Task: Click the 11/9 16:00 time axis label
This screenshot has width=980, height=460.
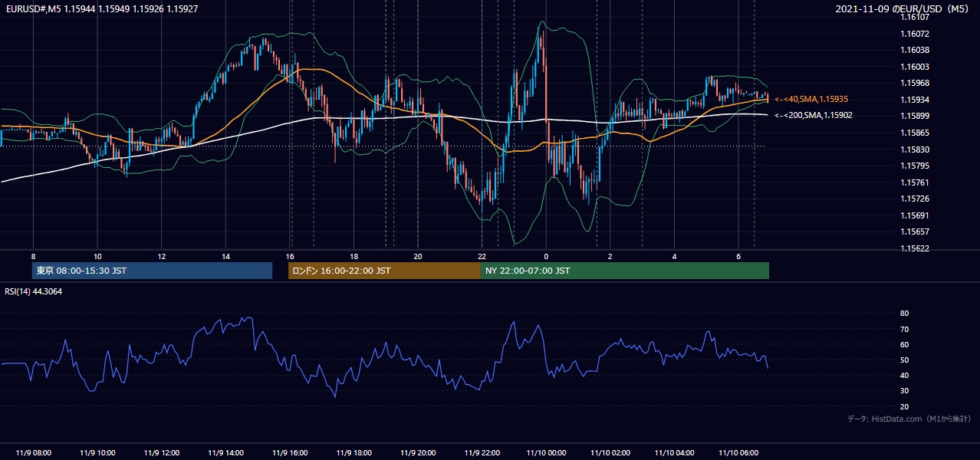Action: [289, 453]
